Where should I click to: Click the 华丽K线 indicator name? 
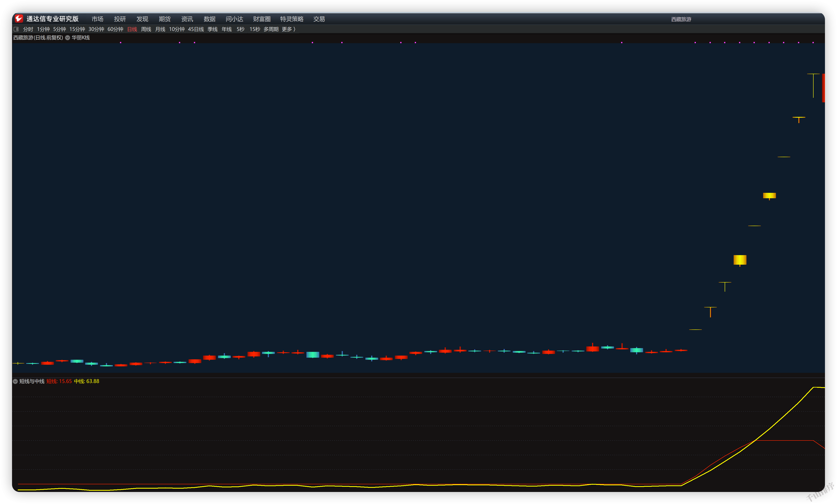click(81, 38)
